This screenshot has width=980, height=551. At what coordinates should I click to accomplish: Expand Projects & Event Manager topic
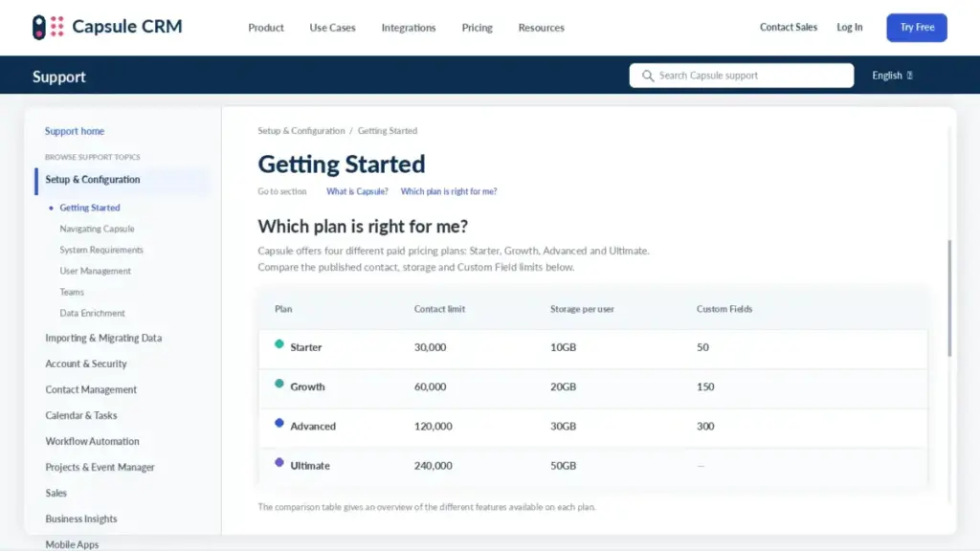pyautogui.click(x=100, y=467)
